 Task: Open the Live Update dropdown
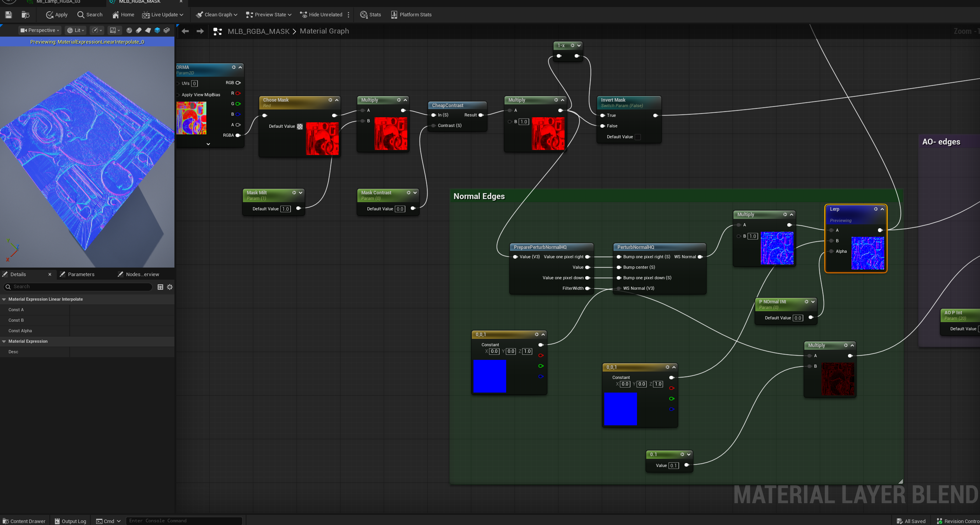(x=163, y=15)
